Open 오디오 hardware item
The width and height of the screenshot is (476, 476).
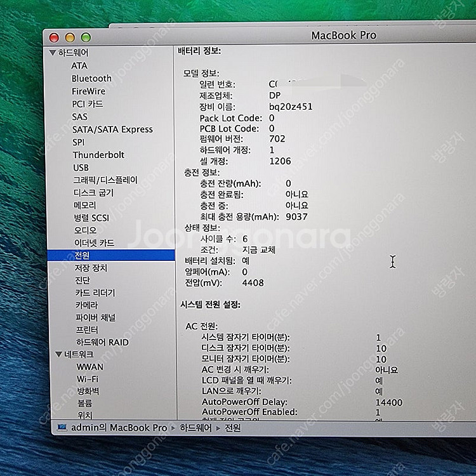pos(85,230)
